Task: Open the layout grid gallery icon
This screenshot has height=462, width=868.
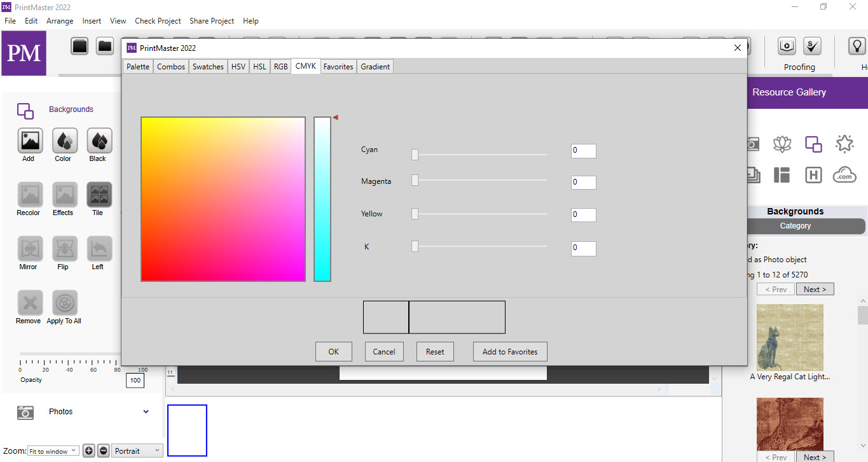Action: click(782, 175)
